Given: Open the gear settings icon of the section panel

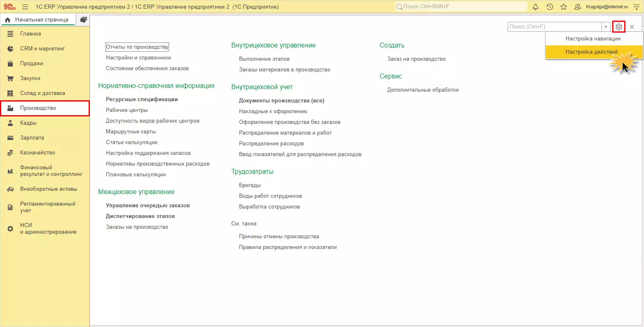Looking at the screenshot, I should [x=619, y=27].
